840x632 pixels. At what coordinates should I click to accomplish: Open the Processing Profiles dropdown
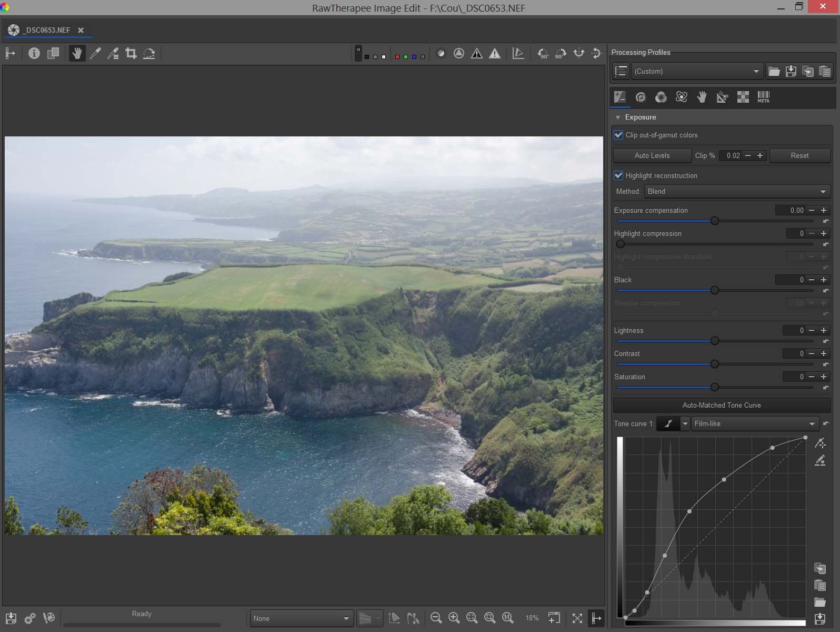[696, 71]
